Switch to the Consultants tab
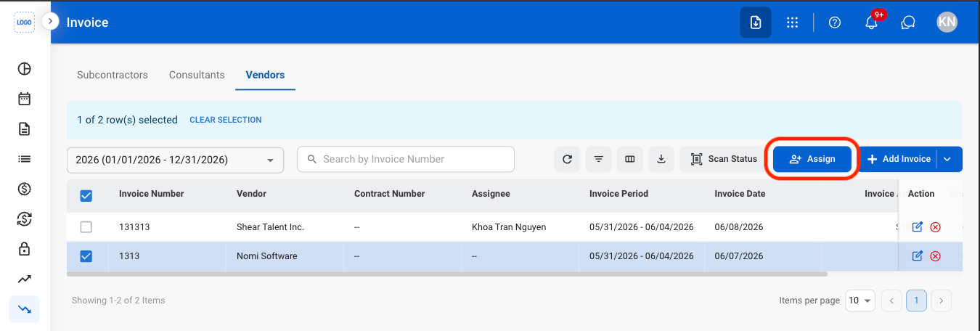 pyautogui.click(x=197, y=75)
